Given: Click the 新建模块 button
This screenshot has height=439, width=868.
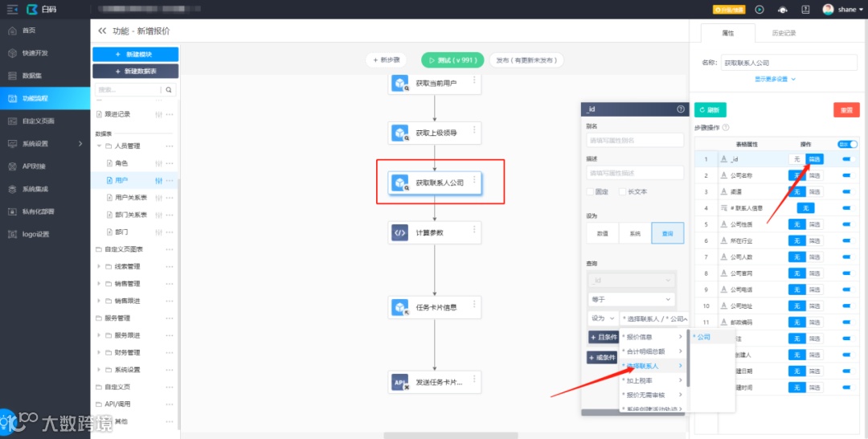Looking at the screenshot, I should point(136,54).
